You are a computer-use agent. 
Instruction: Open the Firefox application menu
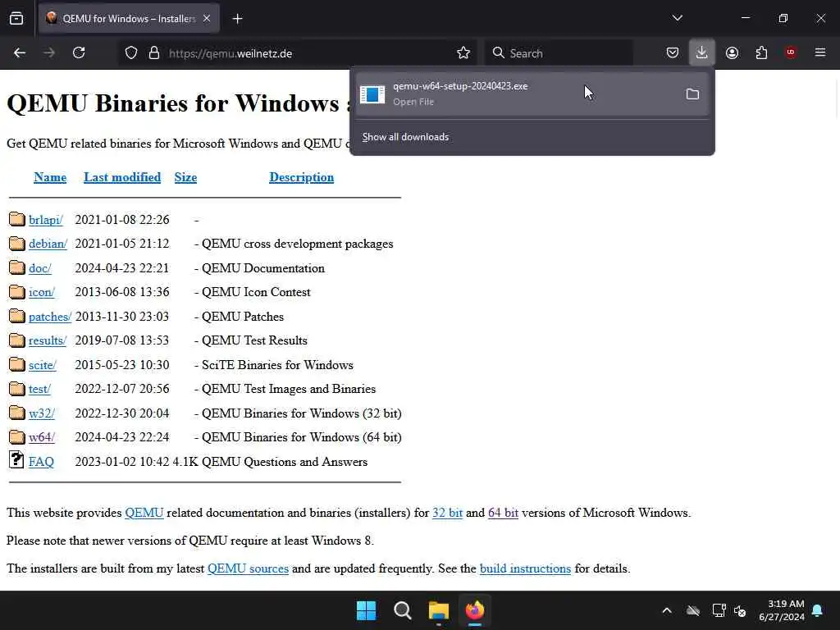tap(820, 53)
